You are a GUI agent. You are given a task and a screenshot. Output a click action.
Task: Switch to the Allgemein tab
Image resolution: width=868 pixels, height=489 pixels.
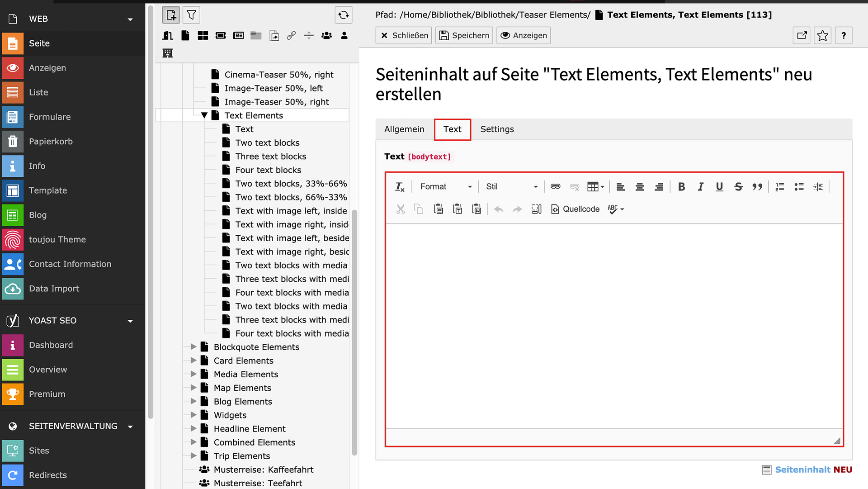(404, 129)
